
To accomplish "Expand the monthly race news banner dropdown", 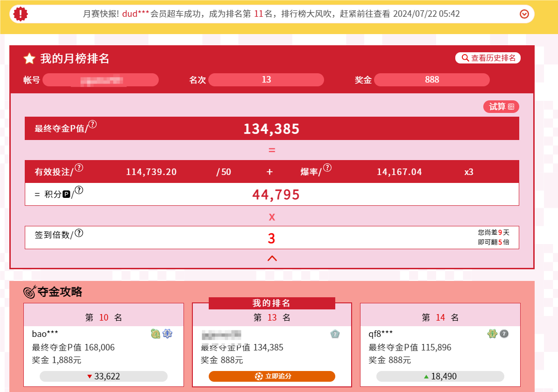I will (x=524, y=14).
